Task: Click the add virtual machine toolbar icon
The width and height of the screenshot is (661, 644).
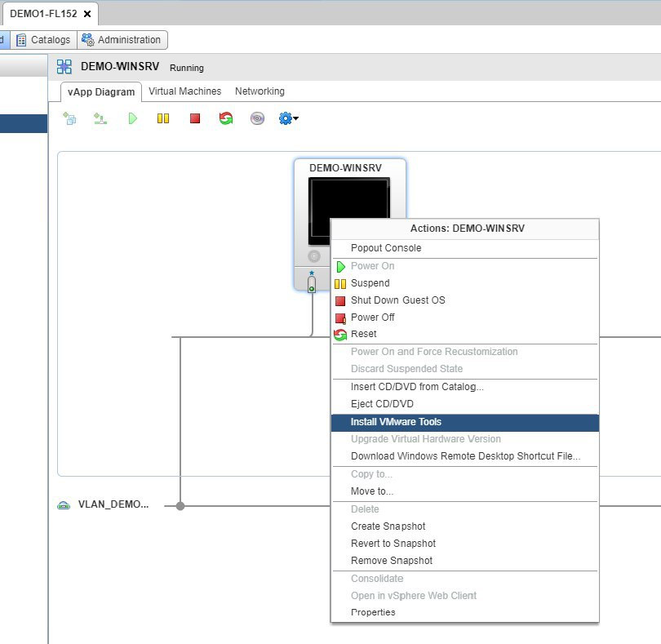Action: [69, 118]
